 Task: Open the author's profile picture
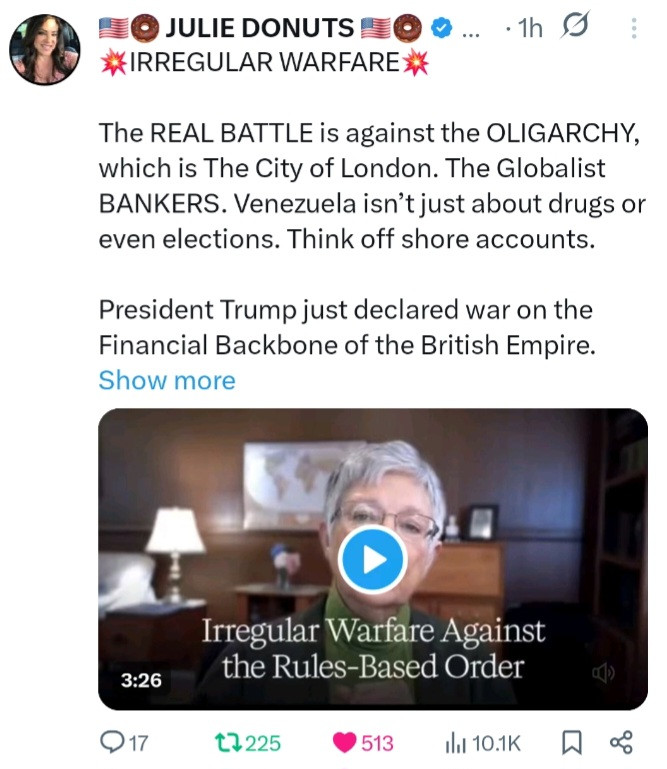click(45, 50)
